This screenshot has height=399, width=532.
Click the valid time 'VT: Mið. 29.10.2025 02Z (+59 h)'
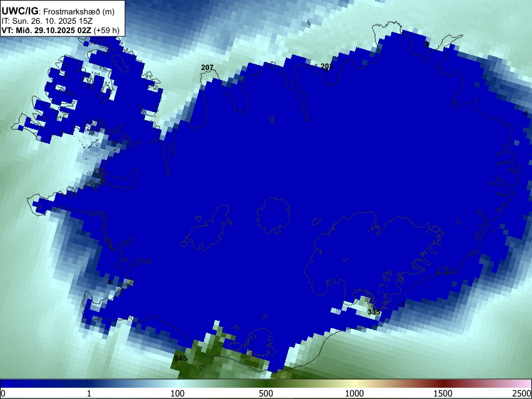(x=60, y=30)
